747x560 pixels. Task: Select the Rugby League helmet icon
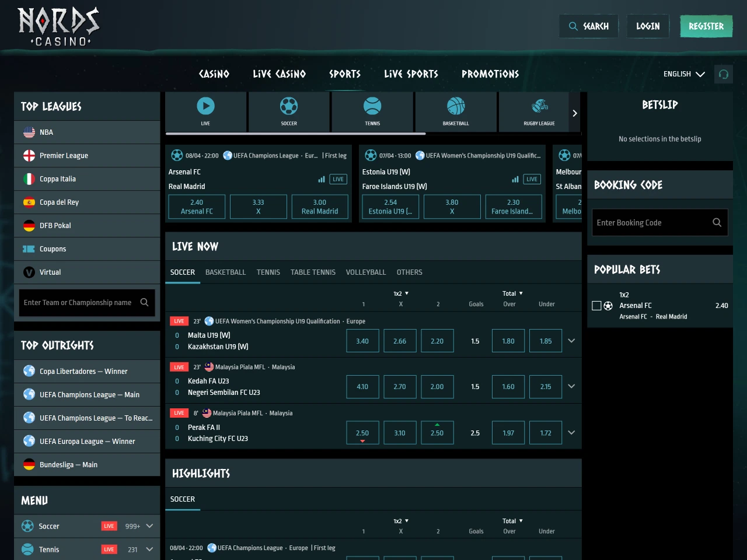[539, 106]
